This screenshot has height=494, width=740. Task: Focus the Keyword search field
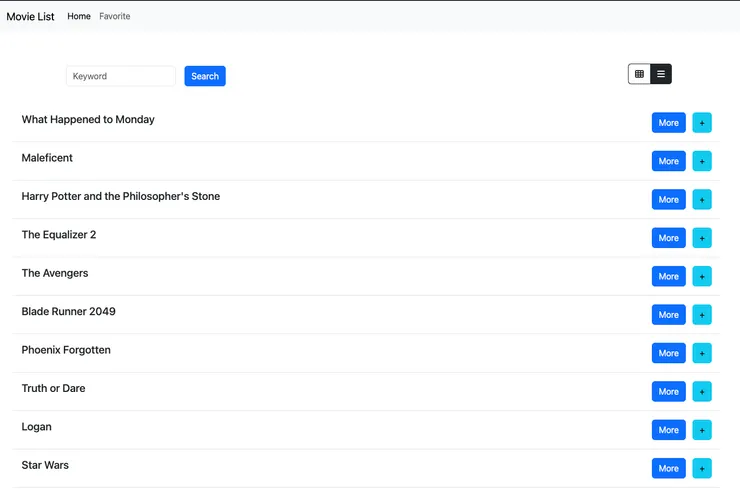point(121,76)
